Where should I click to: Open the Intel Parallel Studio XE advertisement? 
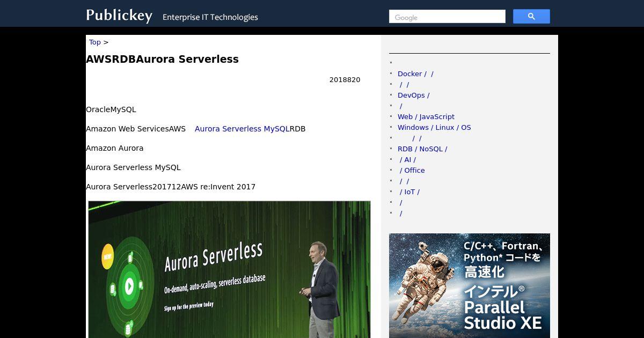click(470, 285)
